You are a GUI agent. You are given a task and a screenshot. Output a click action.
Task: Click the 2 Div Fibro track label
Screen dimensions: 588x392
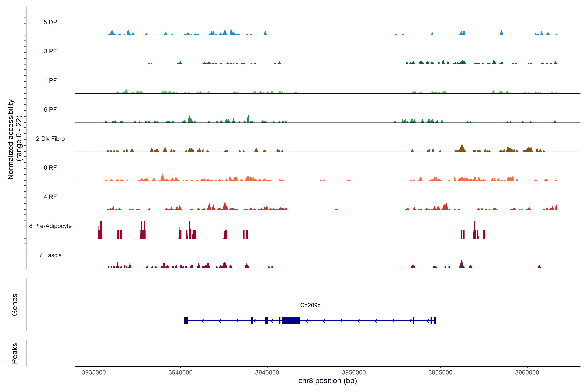pyautogui.click(x=50, y=139)
